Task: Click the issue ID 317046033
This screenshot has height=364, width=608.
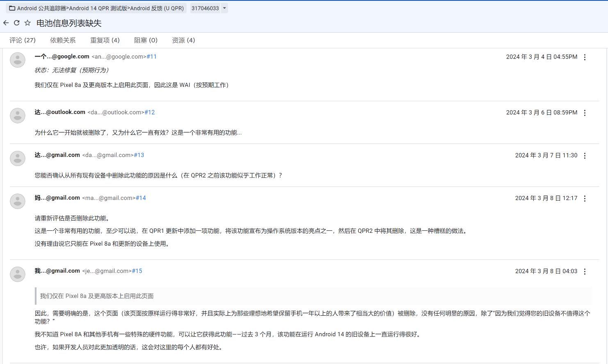Action: (205, 8)
